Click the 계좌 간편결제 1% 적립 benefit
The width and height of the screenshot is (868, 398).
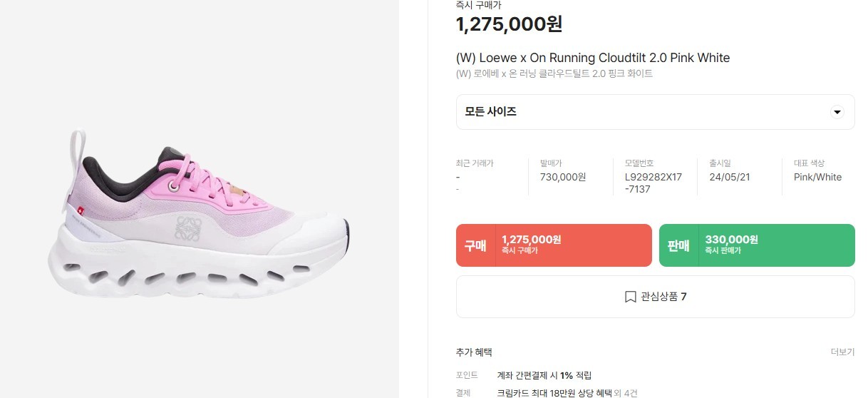544,375
